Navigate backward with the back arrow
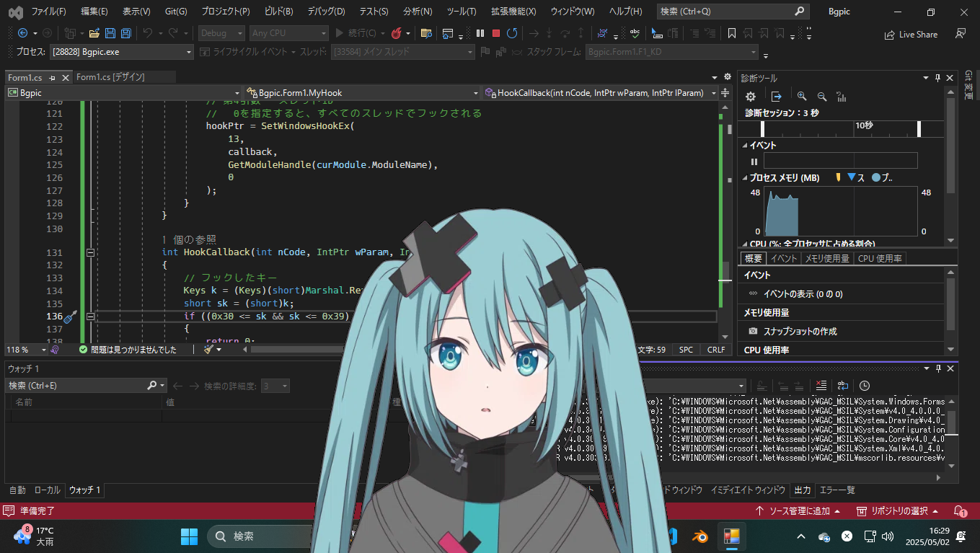980x553 pixels. (x=22, y=33)
